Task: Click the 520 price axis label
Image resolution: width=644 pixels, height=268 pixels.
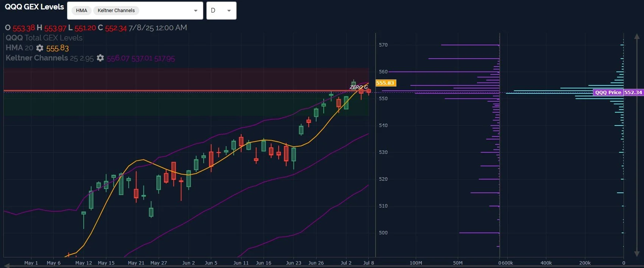Action: coord(383,179)
